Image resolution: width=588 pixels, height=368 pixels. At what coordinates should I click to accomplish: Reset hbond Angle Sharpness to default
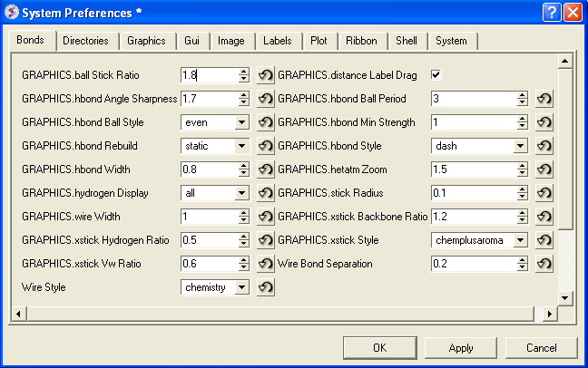tap(266, 99)
